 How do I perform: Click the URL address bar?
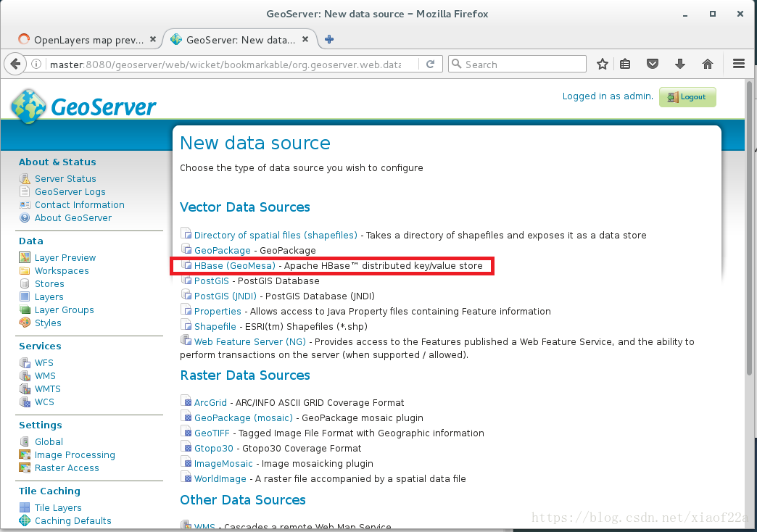click(225, 65)
